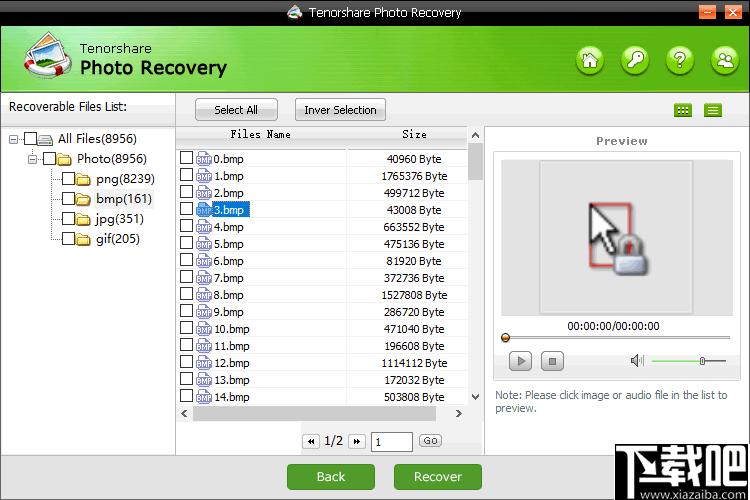Go to the previous page arrow
This screenshot has width=750, height=500.
click(311, 441)
